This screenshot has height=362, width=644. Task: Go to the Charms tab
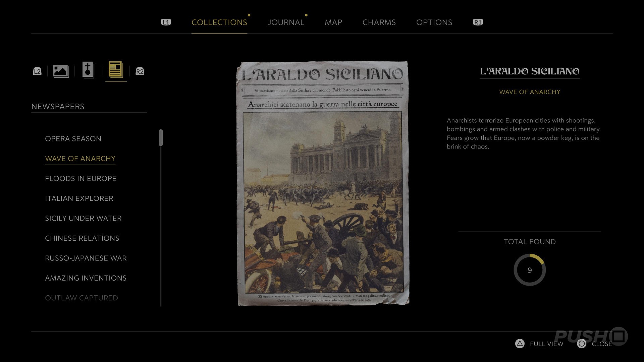click(379, 22)
